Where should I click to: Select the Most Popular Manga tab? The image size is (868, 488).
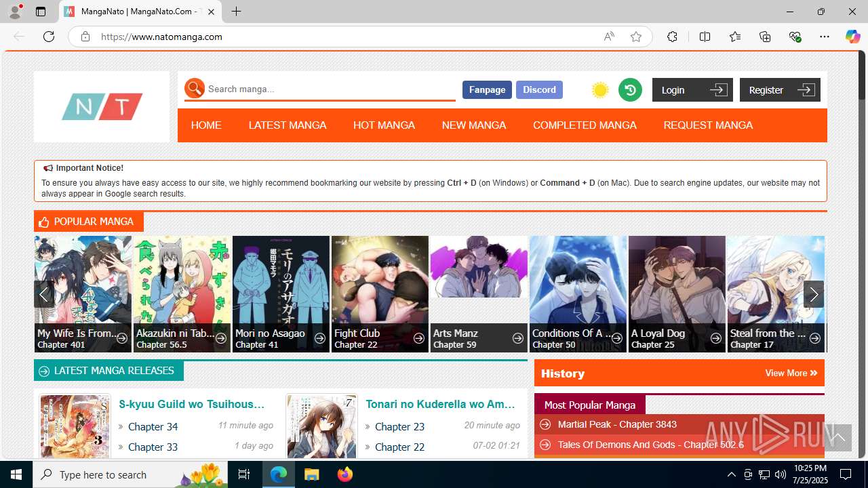[590, 405]
